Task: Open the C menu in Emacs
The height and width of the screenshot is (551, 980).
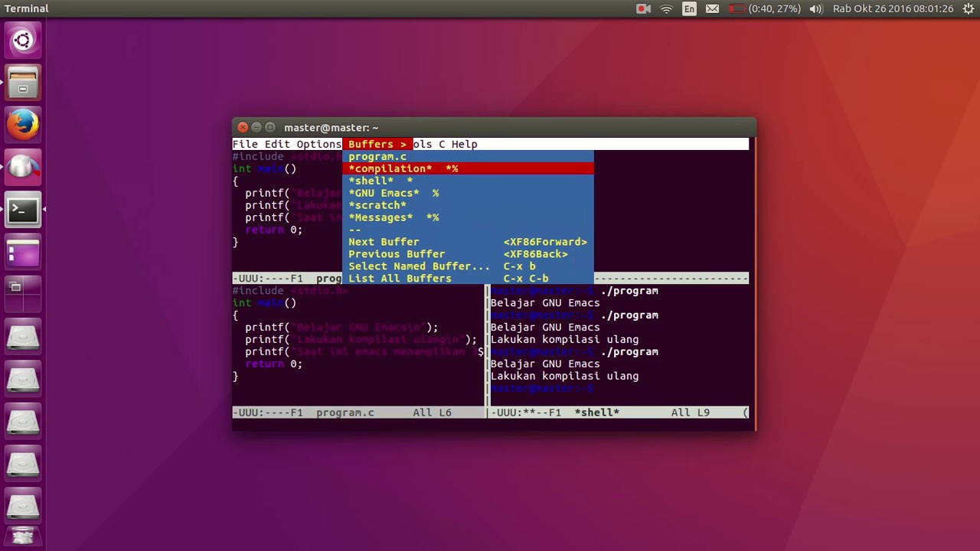Action: click(441, 144)
